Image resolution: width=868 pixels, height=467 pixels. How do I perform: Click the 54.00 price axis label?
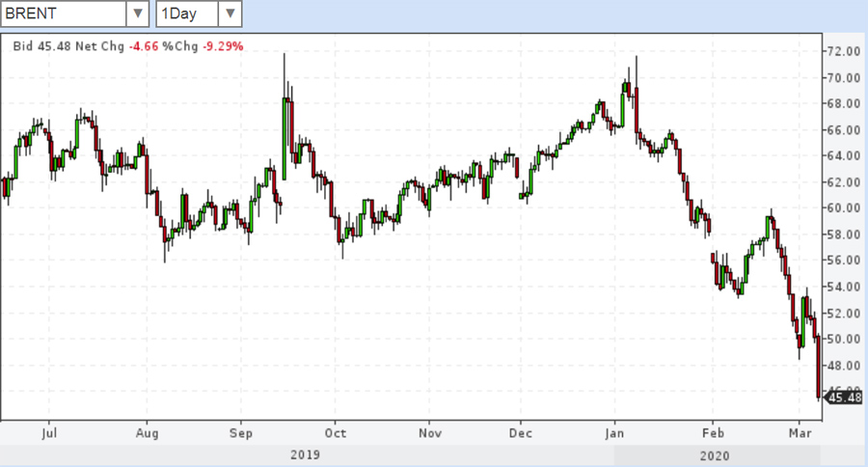pyautogui.click(x=844, y=287)
